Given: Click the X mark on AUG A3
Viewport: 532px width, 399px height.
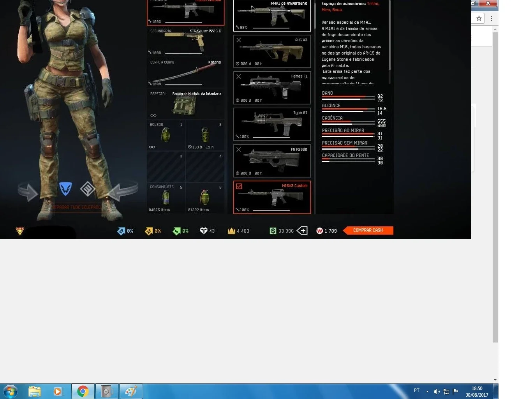Looking at the screenshot, I should pyautogui.click(x=239, y=40).
